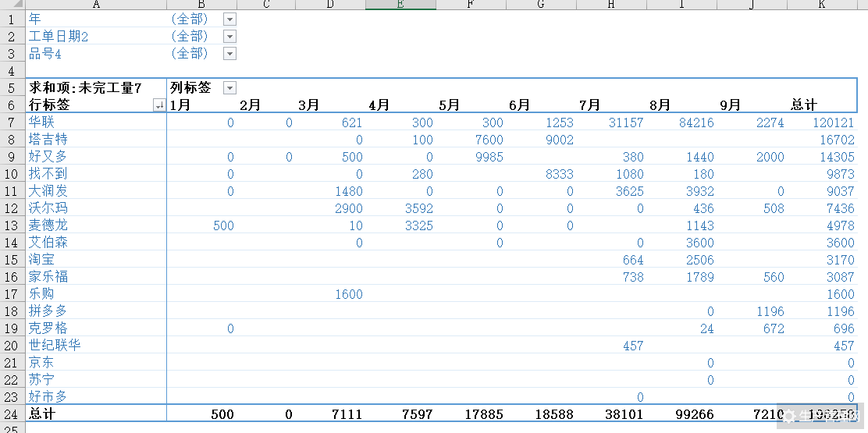Click the 乐购 row label

tap(41, 293)
